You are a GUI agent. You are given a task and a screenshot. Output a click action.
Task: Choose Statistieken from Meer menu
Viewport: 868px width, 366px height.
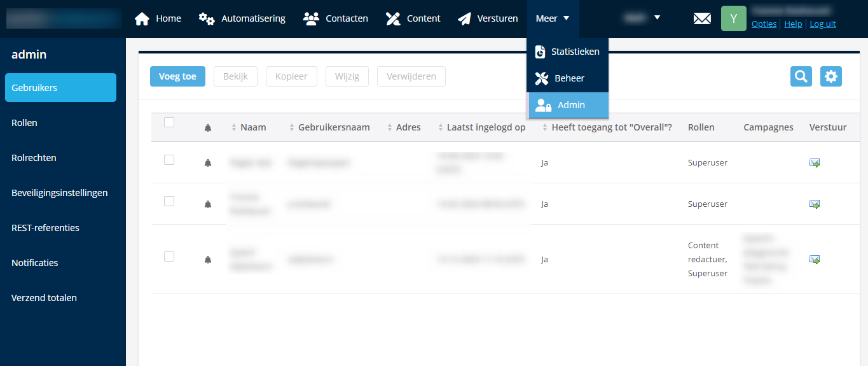[568, 52]
